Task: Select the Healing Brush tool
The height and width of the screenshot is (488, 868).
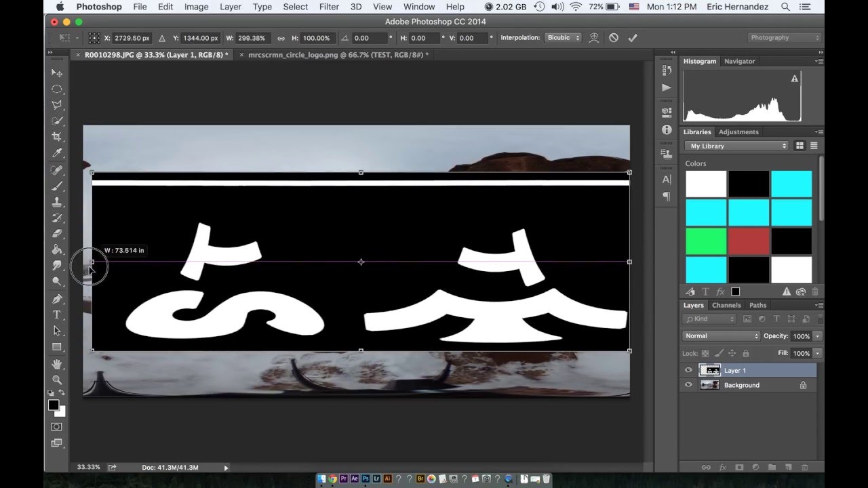Action: pos(57,169)
